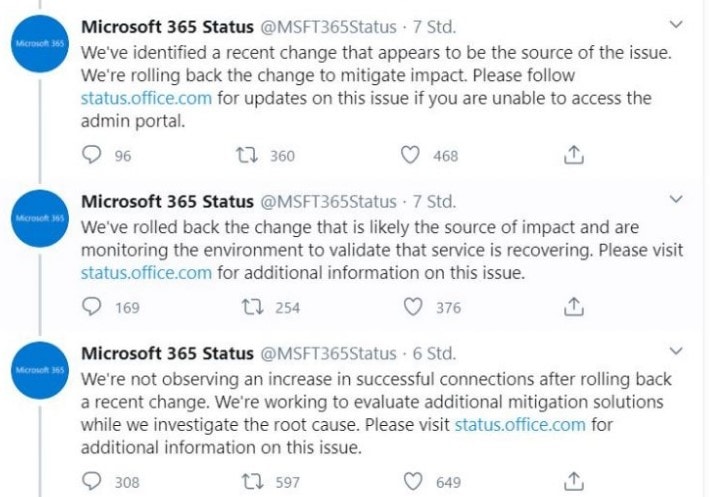Viewport: 712px width, 497px height.
Task: Reply to the tweet with 308 comments
Action: point(91,481)
